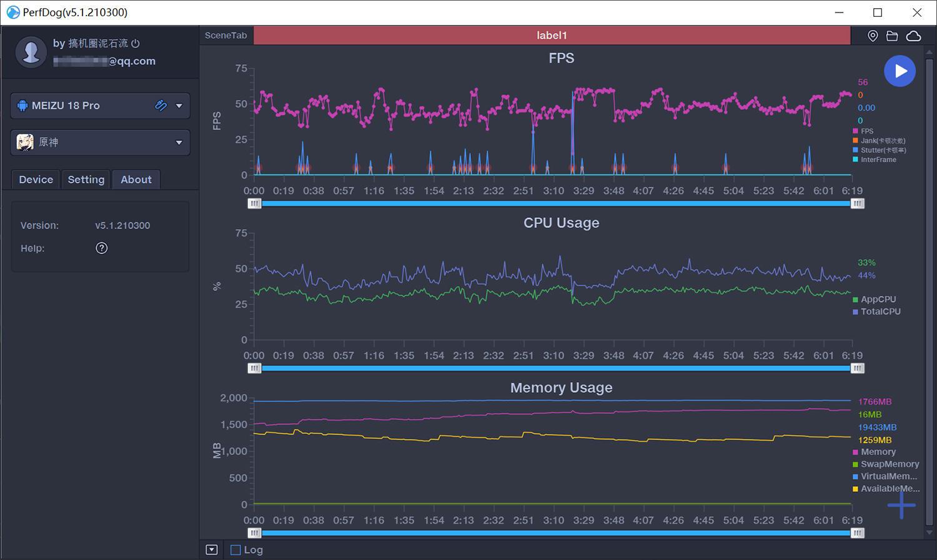Click the blue plus add-chart icon
This screenshot has height=560, width=937.
(x=901, y=505)
